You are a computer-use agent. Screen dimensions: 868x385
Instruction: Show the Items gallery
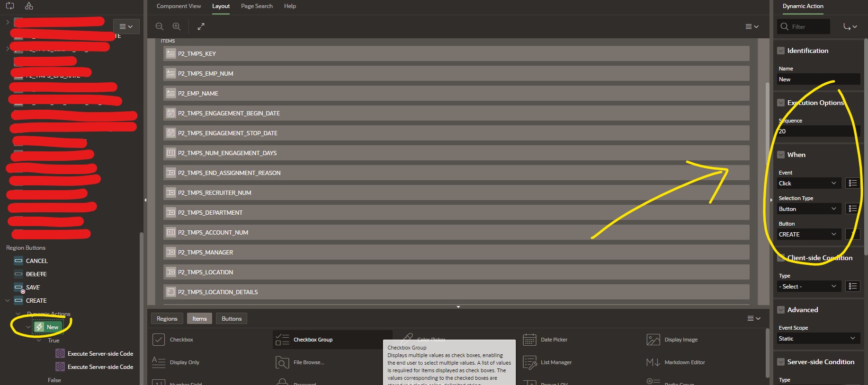click(x=199, y=318)
